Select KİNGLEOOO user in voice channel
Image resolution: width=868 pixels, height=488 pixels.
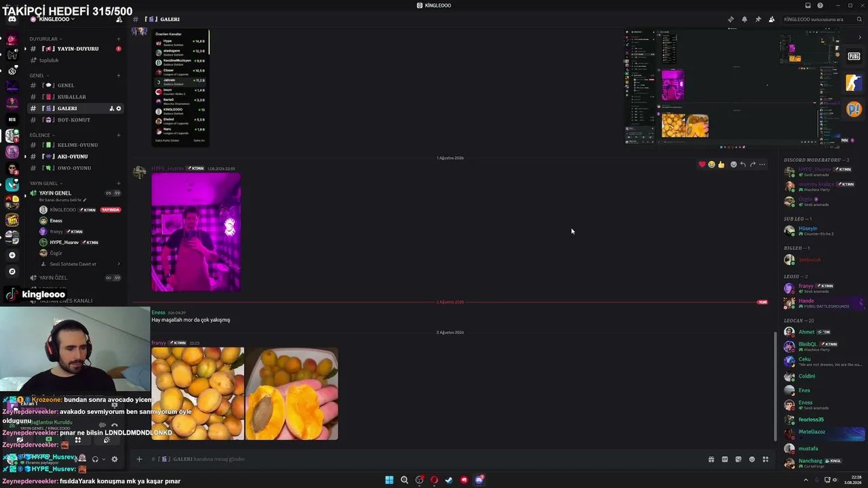(x=80, y=210)
